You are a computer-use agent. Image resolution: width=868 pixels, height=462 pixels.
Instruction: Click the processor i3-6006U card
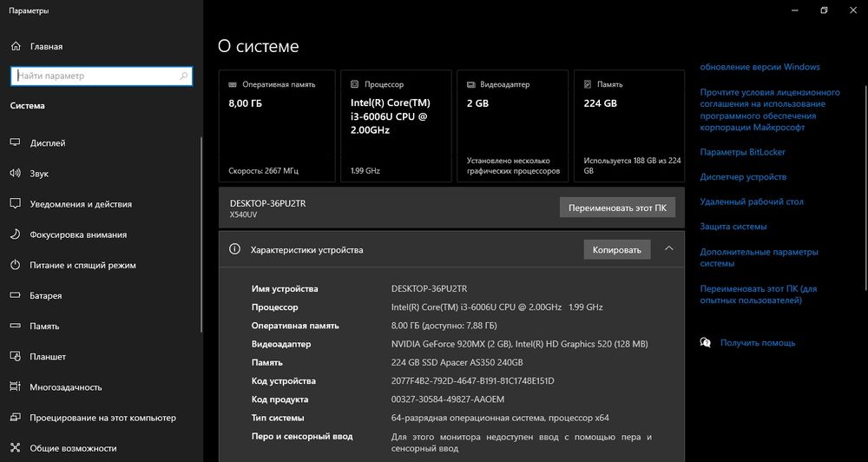(396, 126)
